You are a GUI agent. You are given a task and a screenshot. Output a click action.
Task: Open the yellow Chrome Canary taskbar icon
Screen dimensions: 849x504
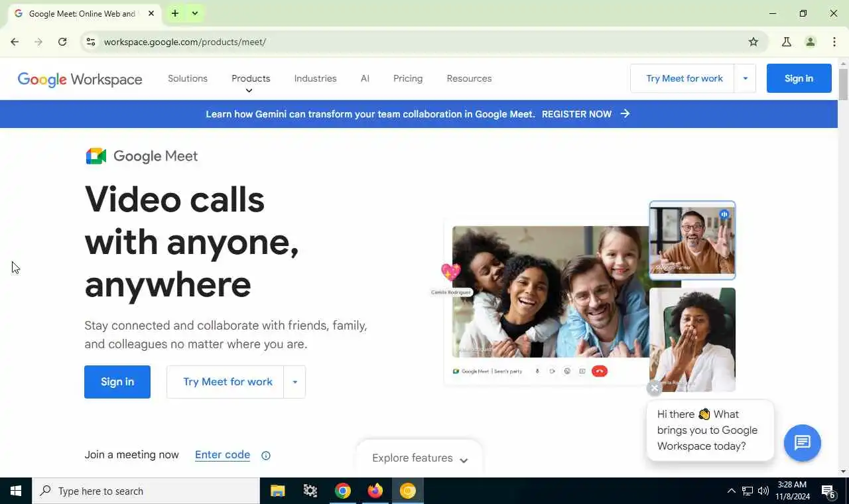(x=408, y=491)
